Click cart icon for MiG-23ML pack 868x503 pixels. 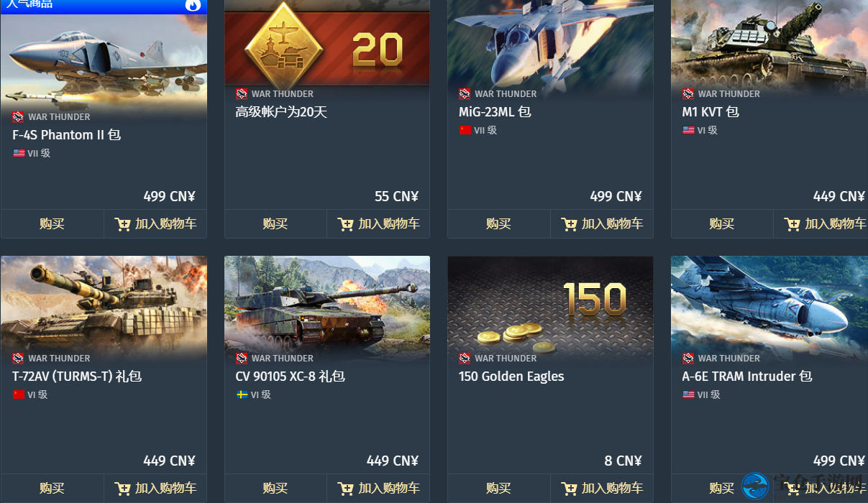pyautogui.click(x=569, y=224)
